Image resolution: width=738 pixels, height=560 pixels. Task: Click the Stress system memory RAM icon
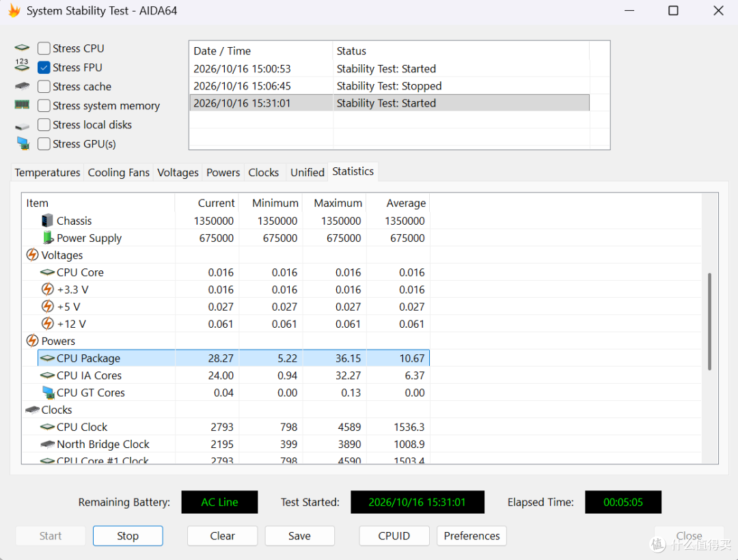22,104
